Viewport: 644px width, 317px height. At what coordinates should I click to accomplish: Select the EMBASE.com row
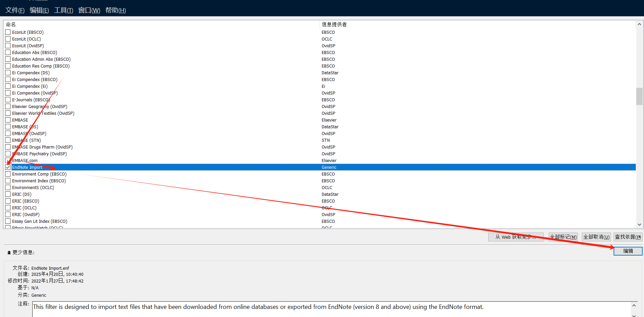(320, 160)
